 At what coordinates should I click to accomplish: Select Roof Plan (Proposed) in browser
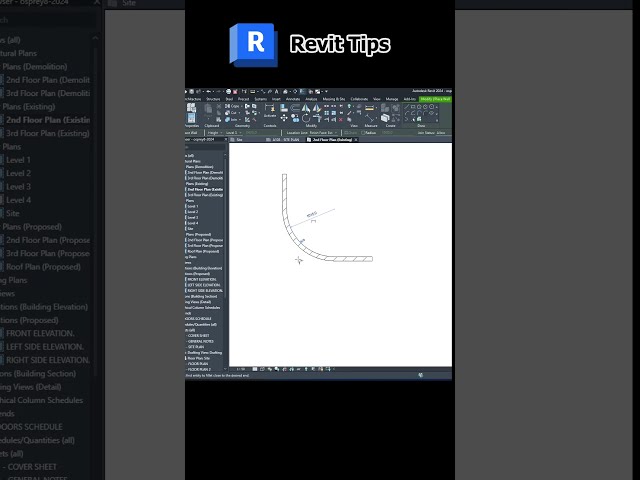203,251
